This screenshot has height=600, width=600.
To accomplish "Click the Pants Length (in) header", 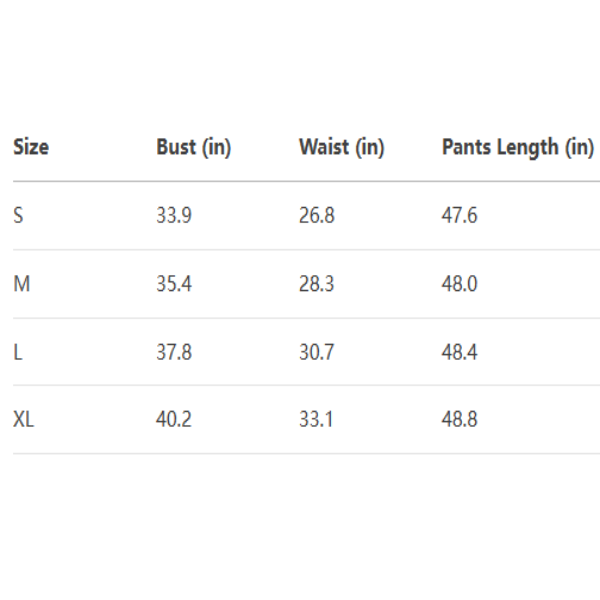I will (517, 148).
